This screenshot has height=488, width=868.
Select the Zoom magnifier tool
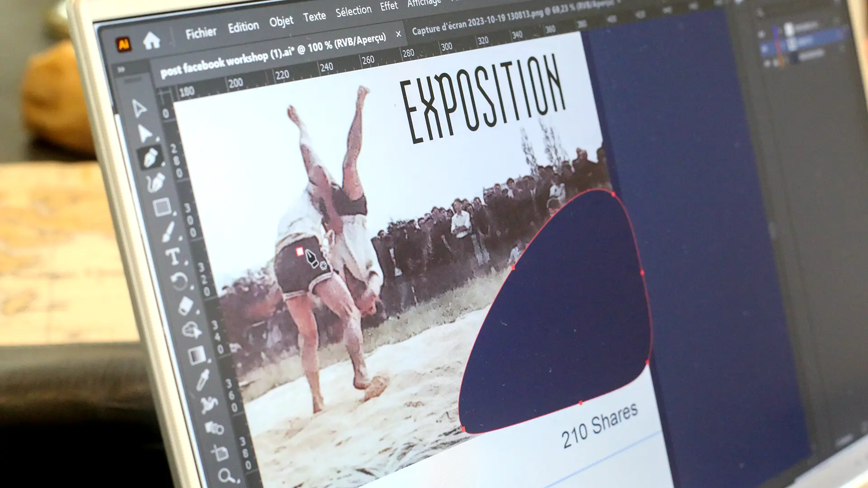(x=226, y=475)
